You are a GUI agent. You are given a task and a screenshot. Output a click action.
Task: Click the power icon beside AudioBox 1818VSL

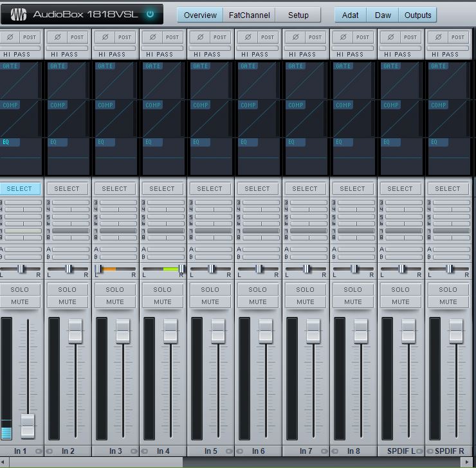tap(150, 14)
